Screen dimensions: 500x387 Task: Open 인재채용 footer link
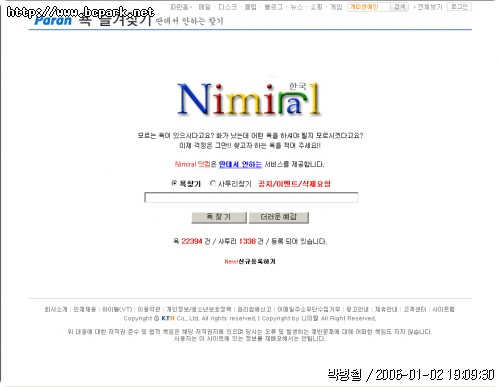click(x=85, y=309)
